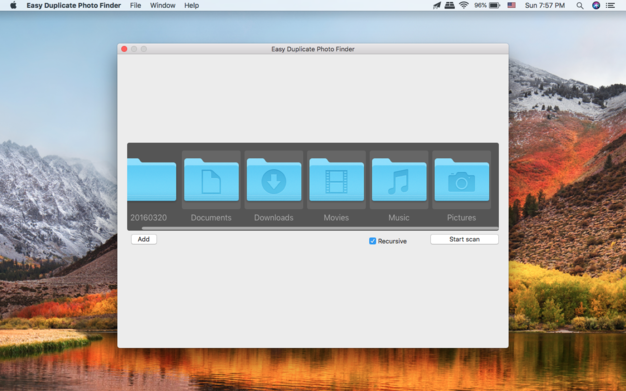Image resolution: width=626 pixels, height=391 pixels.
Task: Select the Downloads folder icon
Action: click(x=274, y=180)
